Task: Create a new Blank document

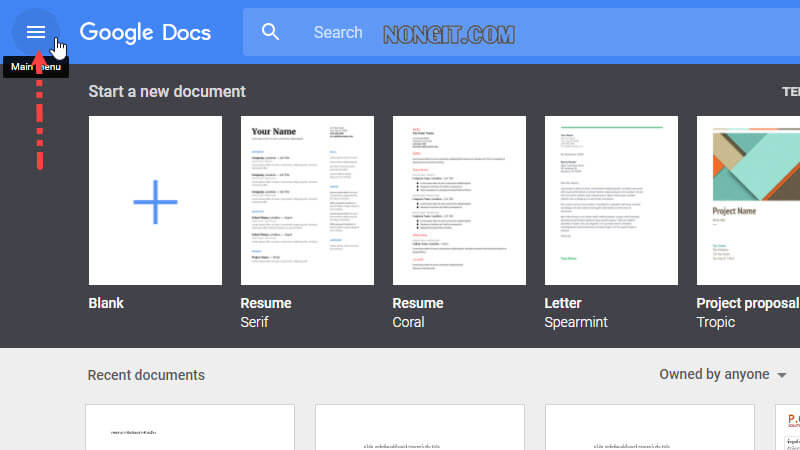Action: pyautogui.click(x=155, y=201)
